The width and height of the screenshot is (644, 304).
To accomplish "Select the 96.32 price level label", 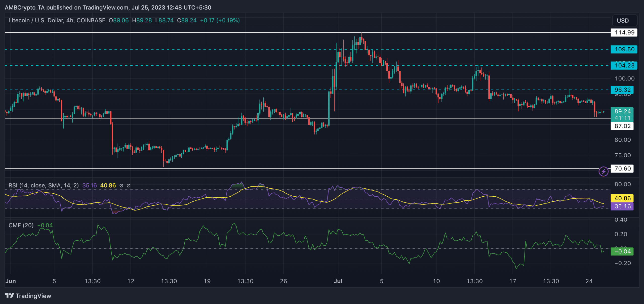I will [622, 90].
